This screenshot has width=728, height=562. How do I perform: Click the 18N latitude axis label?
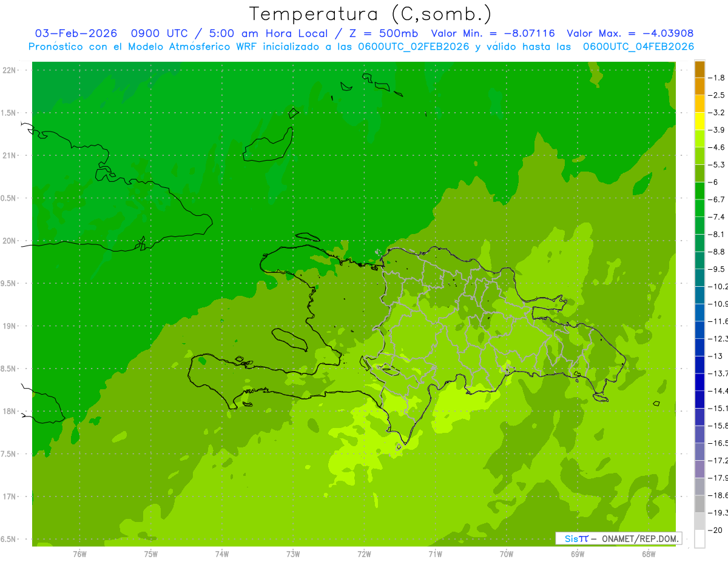pyautogui.click(x=10, y=411)
